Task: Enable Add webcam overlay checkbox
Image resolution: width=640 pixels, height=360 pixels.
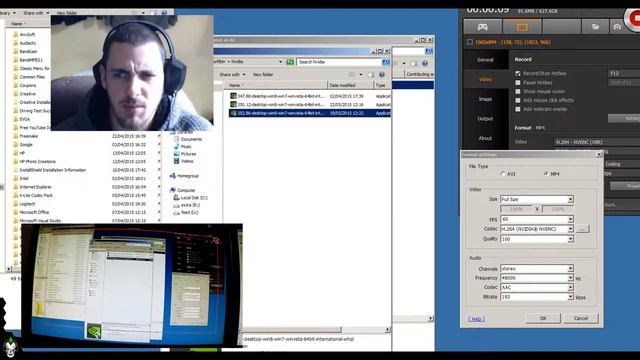Action: [518, 109]
